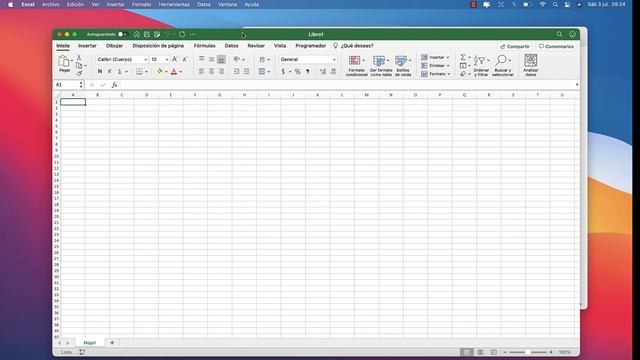Open Formato condicional

[x=356, y=65]
